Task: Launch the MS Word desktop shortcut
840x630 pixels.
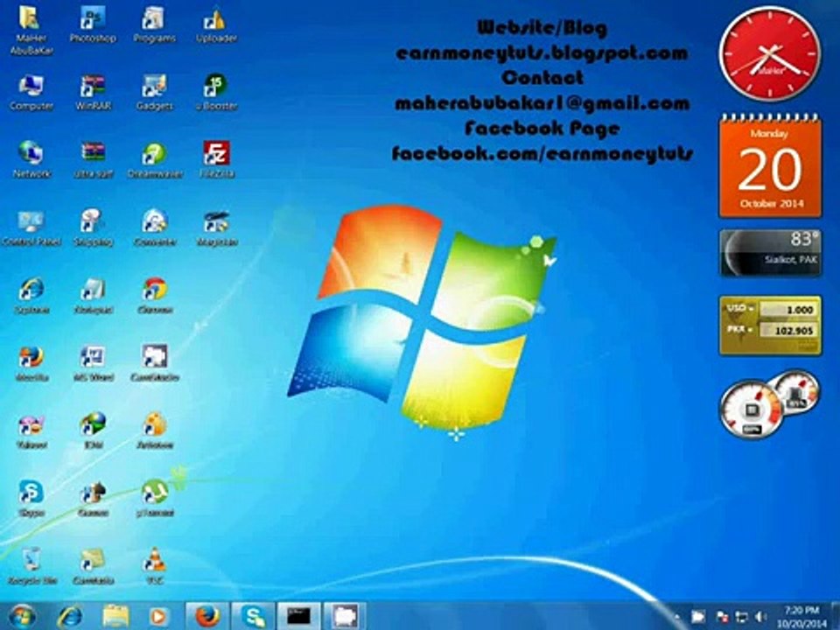Action: click(93, 363)
